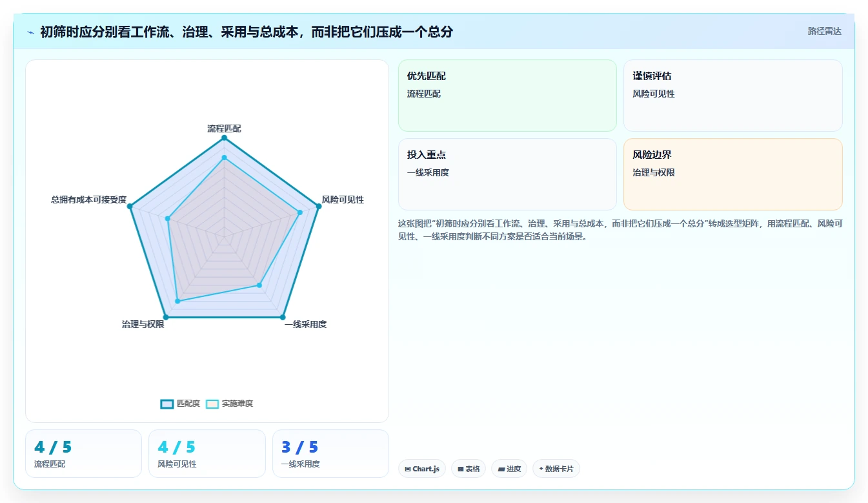Click the Chart.js chip
This screenshot has width=868, height=503.
coord(423,469)
